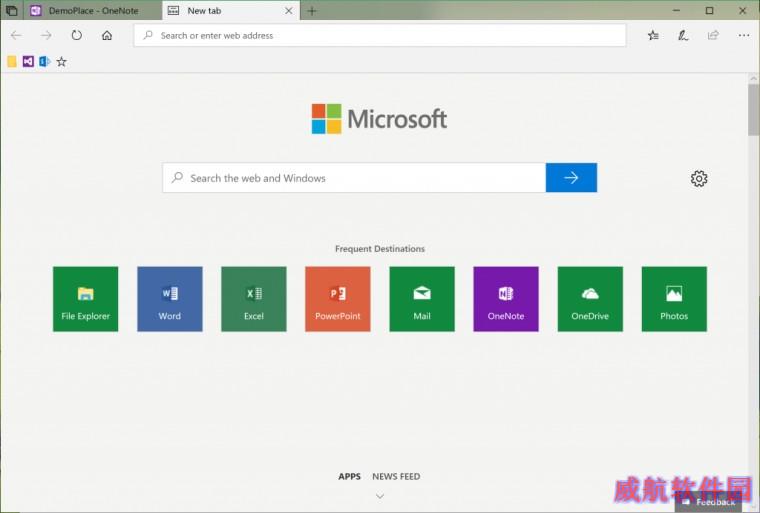Switch to the NEWS FEED tab

tap(396, 477)
